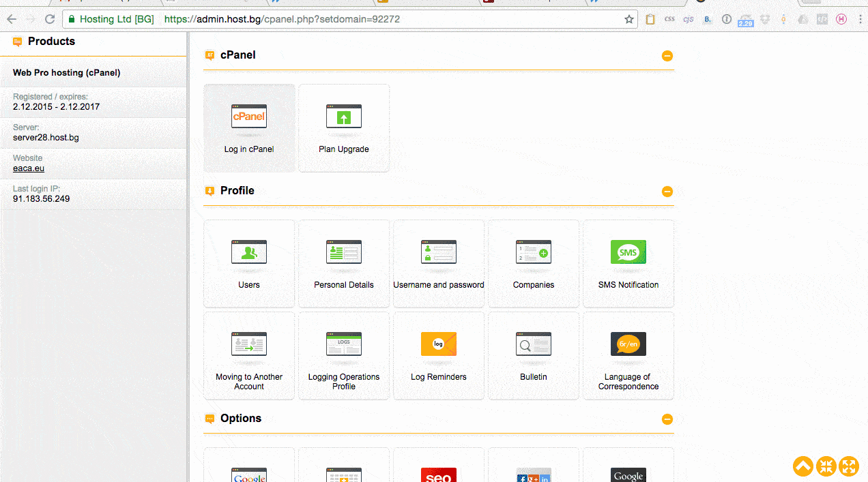Open the eaca.eu website link
This screenshot has width=868, height=482.
point(29,168)
